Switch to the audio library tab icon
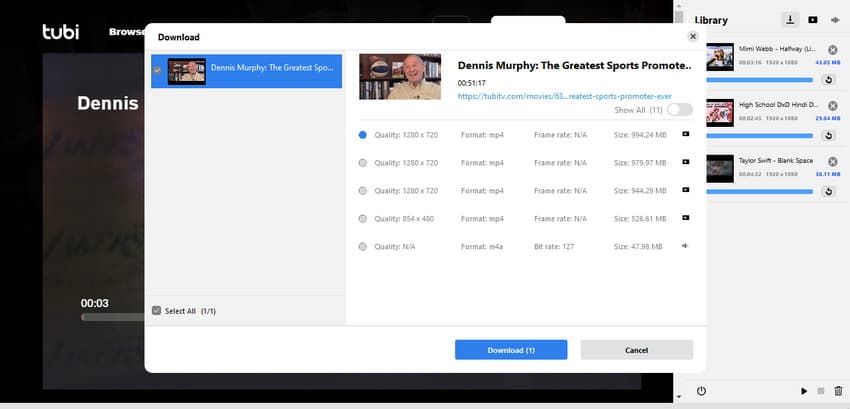850x409 pixels. point(835,19)
